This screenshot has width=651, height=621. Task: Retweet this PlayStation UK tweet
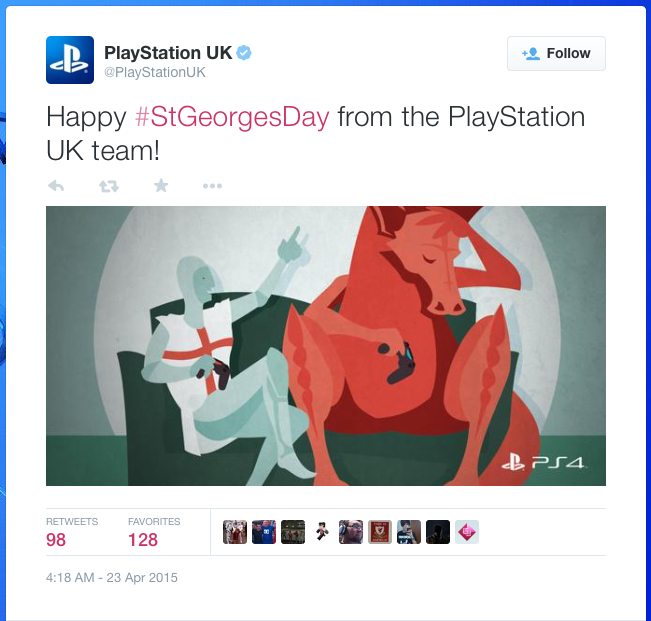tap(109, 186)
